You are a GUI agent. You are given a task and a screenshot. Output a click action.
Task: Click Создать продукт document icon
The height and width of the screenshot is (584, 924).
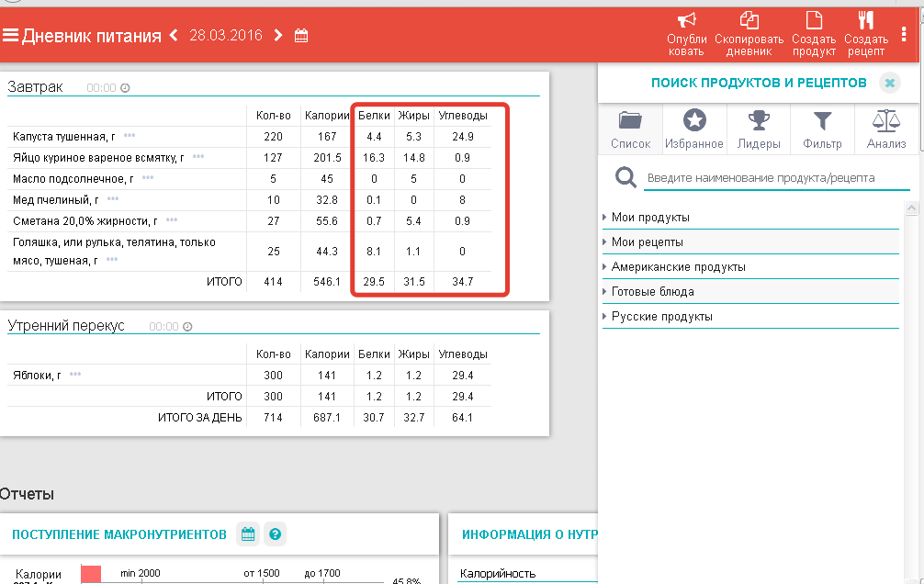tap(813, 21)
